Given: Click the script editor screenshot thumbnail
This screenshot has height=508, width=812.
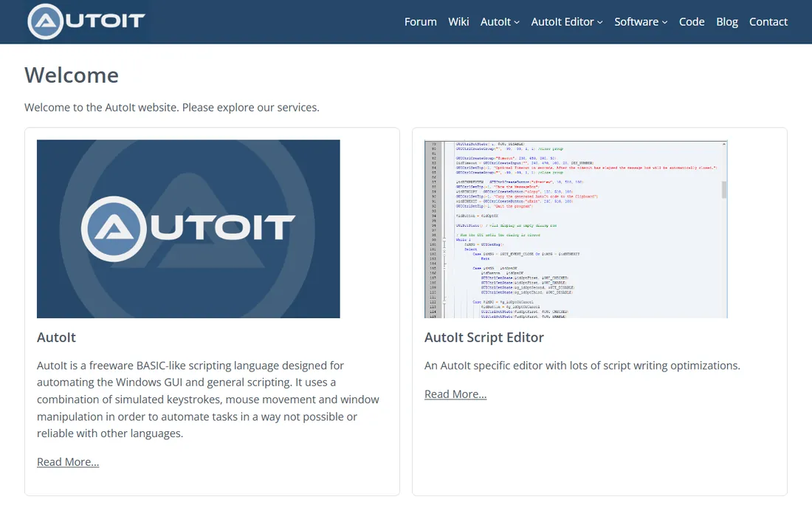Looking at the screenshot, I should click(x=576, y=229).
